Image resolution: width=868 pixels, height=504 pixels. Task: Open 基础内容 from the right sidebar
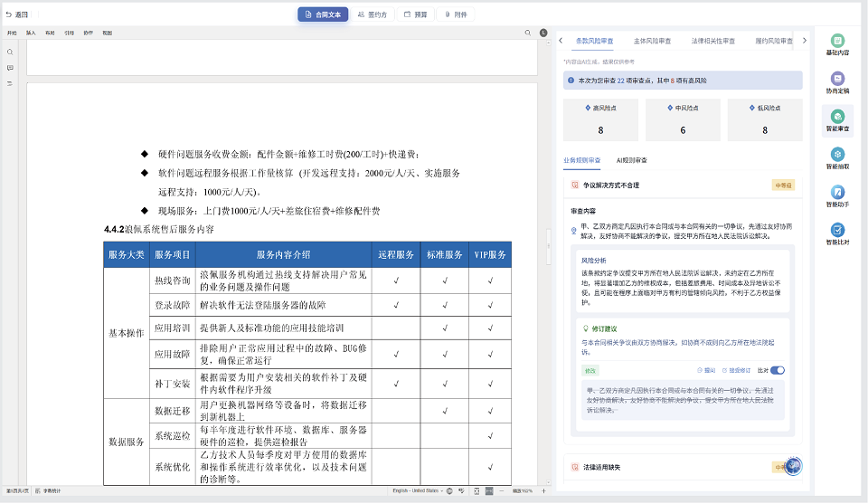tap(837, 45)
